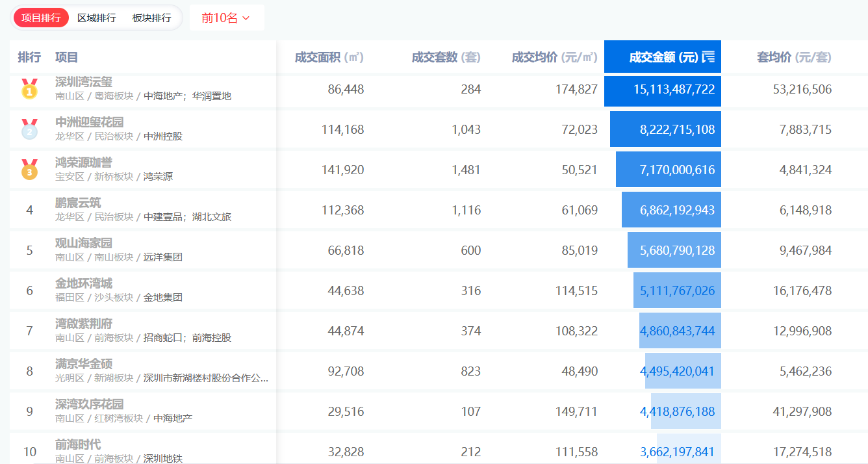Click the 观山海家园 project name
Screen dimensions: 868x464
coord(84,243)
